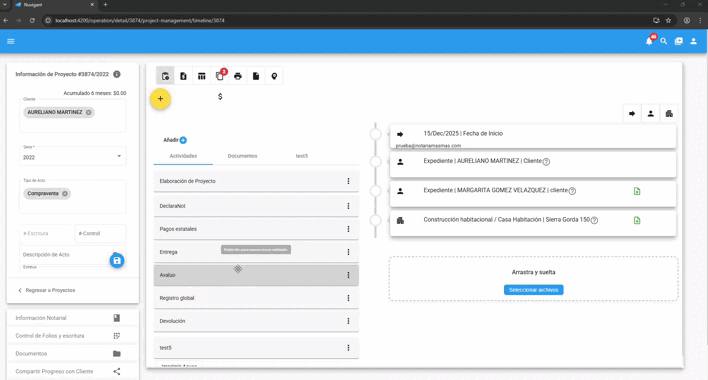Switch to the Documentos tab

click(242, 156)
